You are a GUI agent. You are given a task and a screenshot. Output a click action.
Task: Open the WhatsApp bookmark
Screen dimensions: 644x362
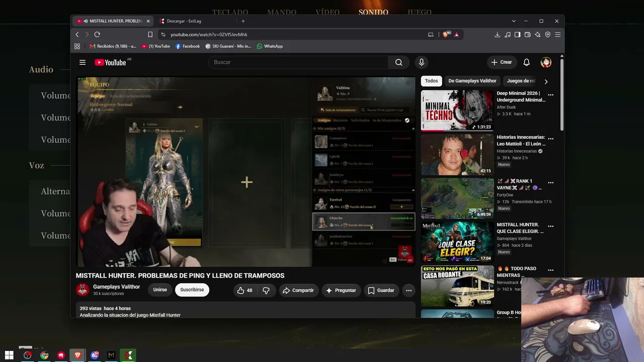(270, 46)
